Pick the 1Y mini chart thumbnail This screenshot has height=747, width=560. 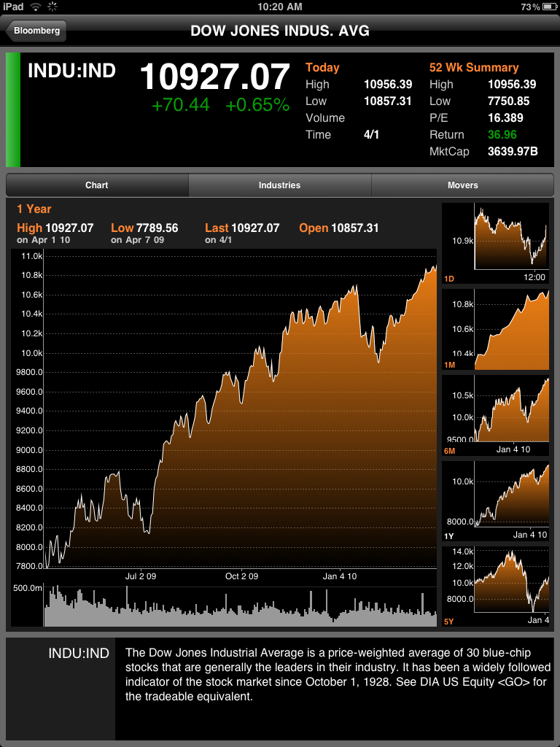pyautogui.click(x=496, y=500)
